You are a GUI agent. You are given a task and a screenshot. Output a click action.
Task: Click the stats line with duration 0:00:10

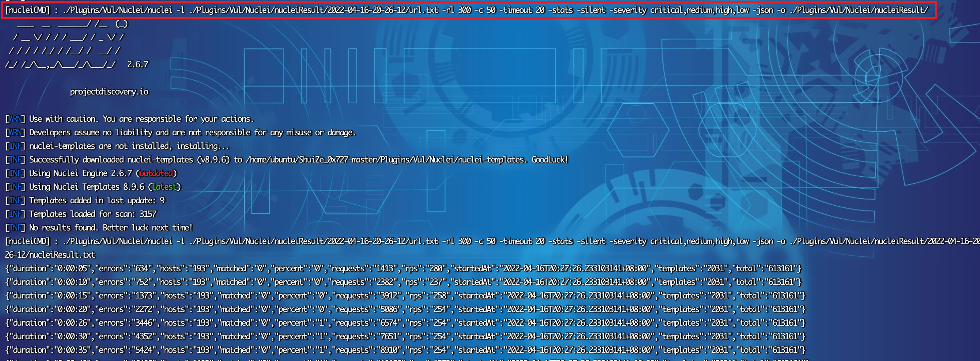pyautogui.click(x=403, y=282)
